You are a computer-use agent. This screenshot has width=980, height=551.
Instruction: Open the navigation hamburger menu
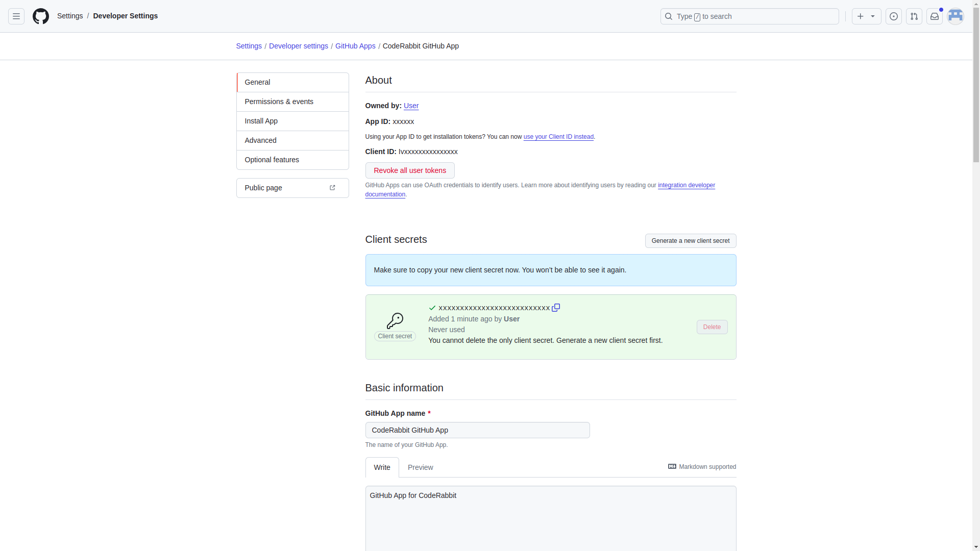16,16
